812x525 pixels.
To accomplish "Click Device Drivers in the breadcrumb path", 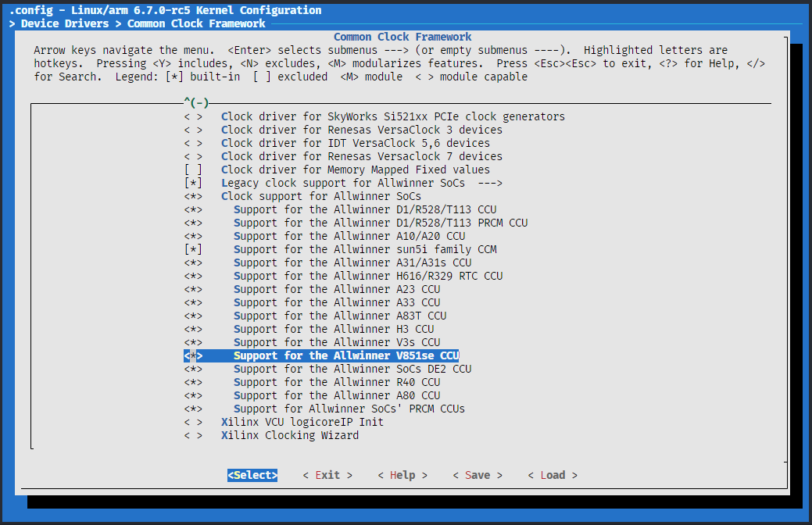I will (x=64, y=23).
